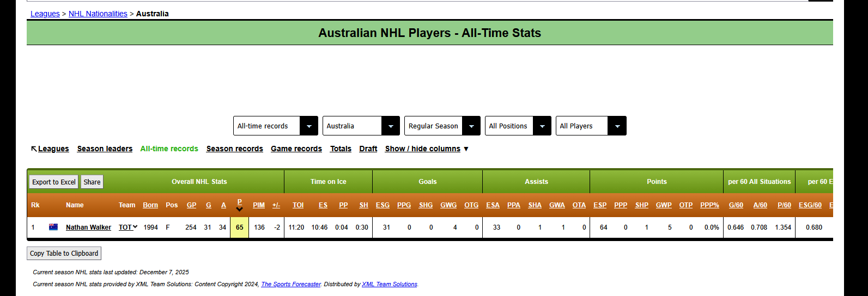The height and width of the screenshot is (296, 868).
Task: Open the Australia nationality dropdown
Action: click(361, 126)
